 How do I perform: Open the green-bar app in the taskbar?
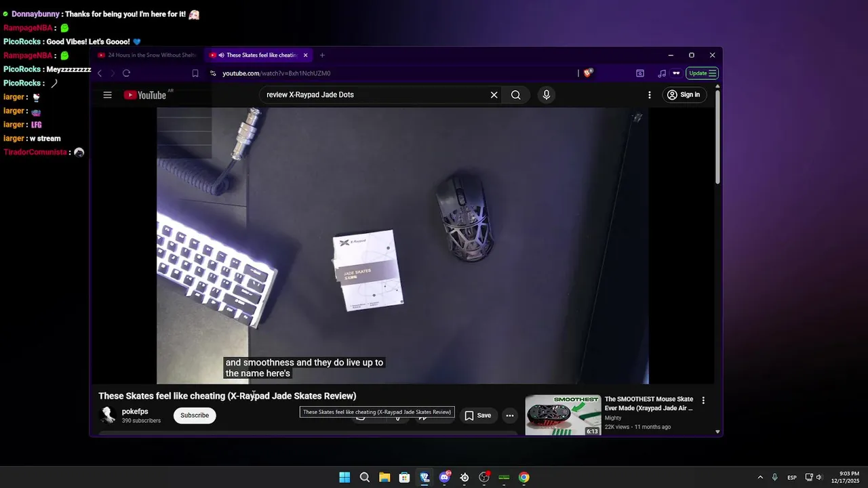click(504, 477)
